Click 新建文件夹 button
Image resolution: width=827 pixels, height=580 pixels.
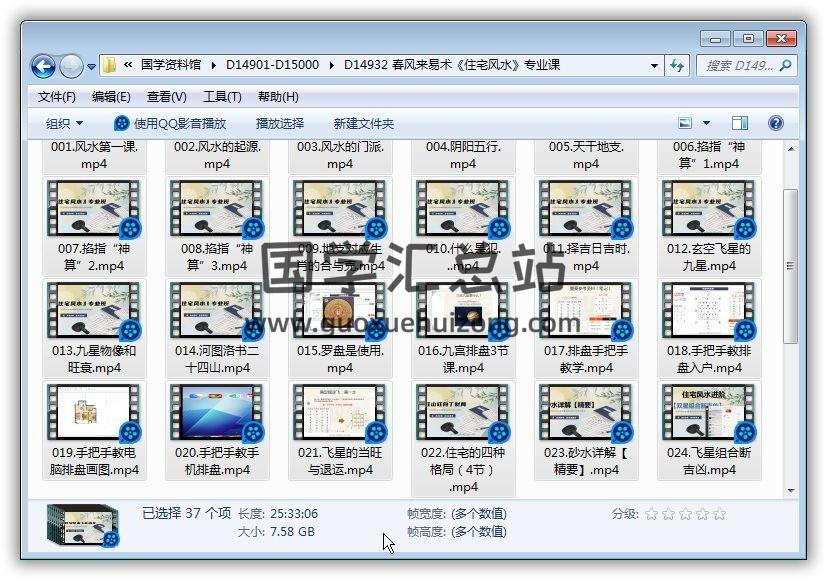pos(363,123)
